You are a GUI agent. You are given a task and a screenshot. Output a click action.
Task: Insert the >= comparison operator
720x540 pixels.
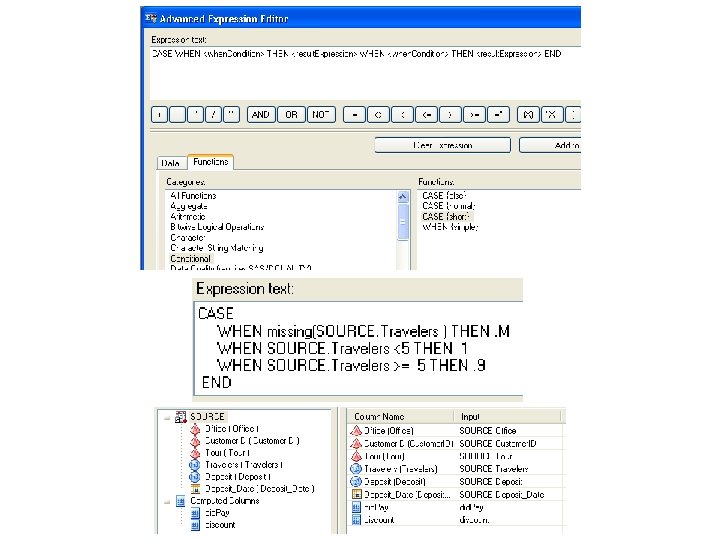coord(474,114)
